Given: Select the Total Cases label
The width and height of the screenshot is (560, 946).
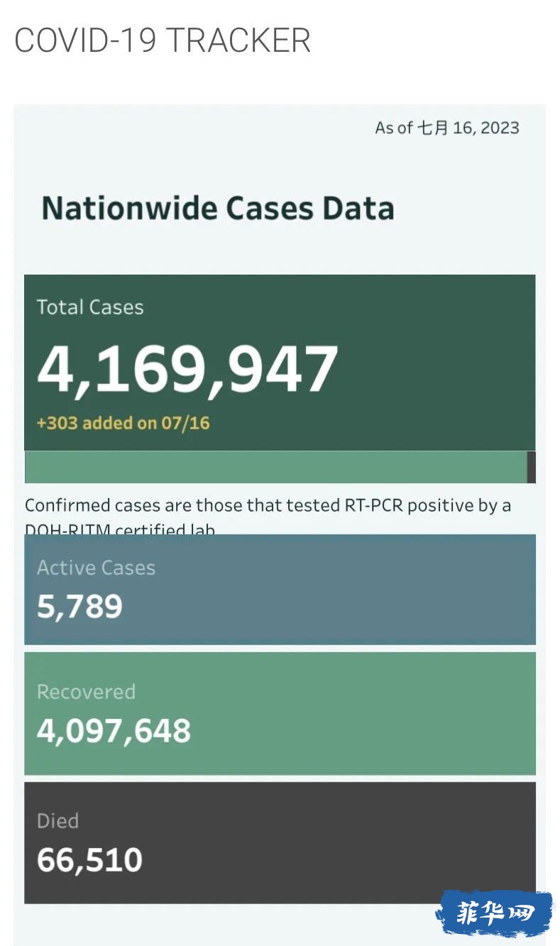Looking at the screenshot, I should click(90, 307).
